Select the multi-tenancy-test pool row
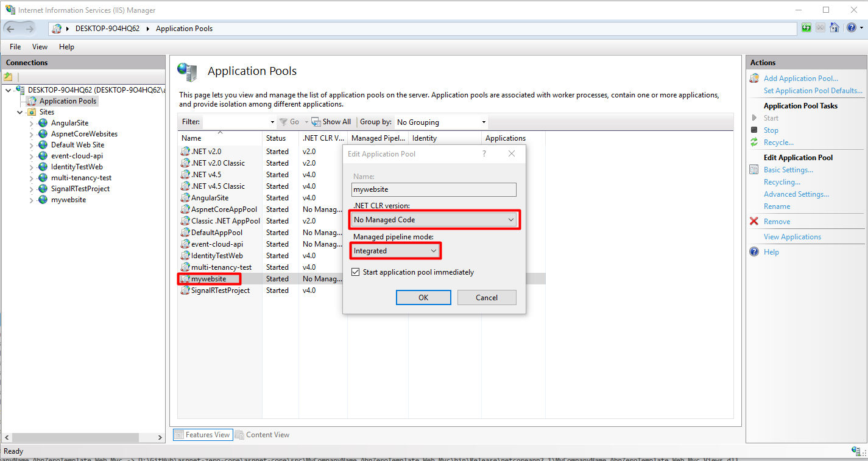This screenshot has height=461, width=868. (361, 267)
